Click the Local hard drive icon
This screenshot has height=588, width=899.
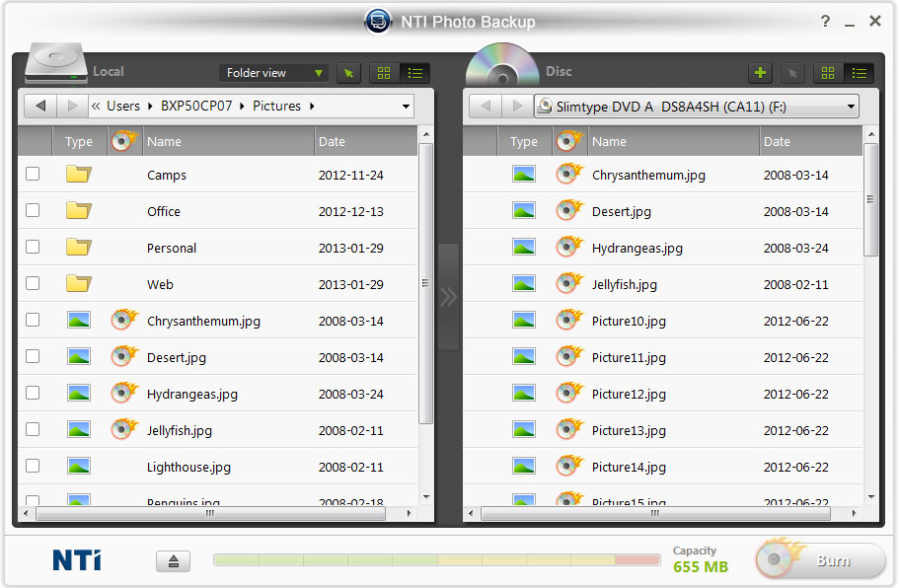point(55,63)
